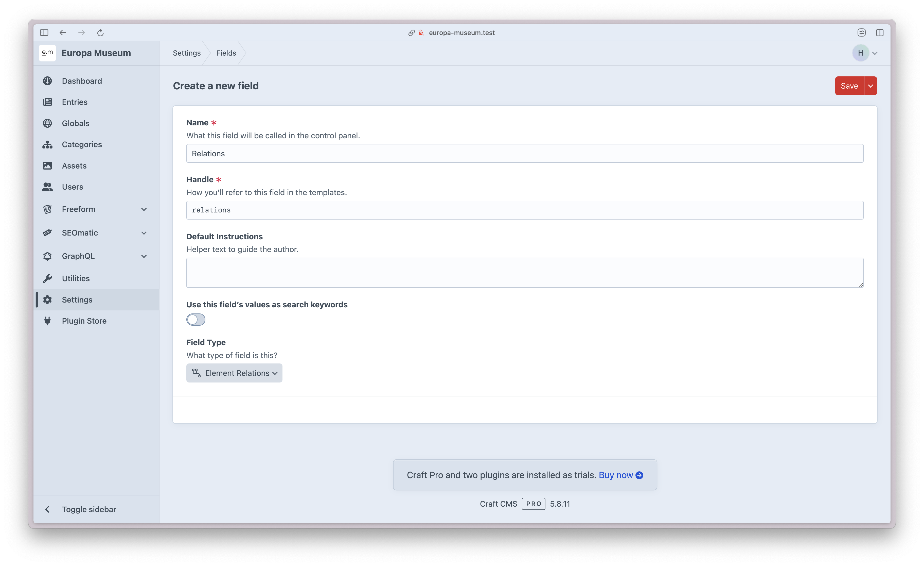Follow the Buy now link
This screenshot has height=566, width=924.
pyautogui.click(x=621, y=475)
